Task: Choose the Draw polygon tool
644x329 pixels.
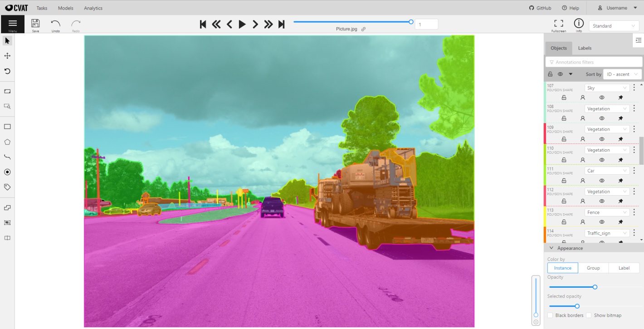Action: click(7, 141)
